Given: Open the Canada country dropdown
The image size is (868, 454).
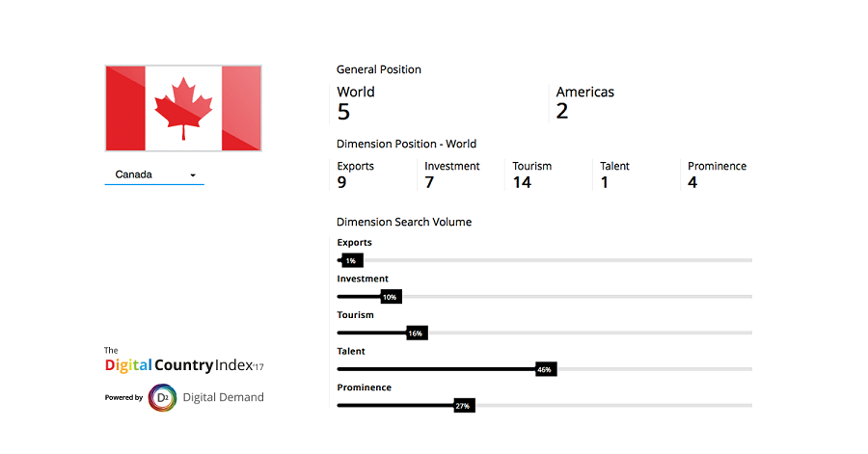Looking at the screenshot, I should point(154,174).
